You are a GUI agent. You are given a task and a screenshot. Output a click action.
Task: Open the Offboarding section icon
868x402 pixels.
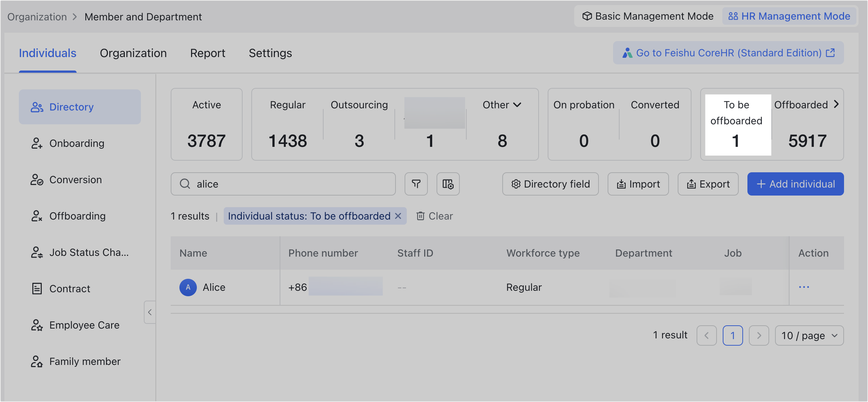point(36,216)
